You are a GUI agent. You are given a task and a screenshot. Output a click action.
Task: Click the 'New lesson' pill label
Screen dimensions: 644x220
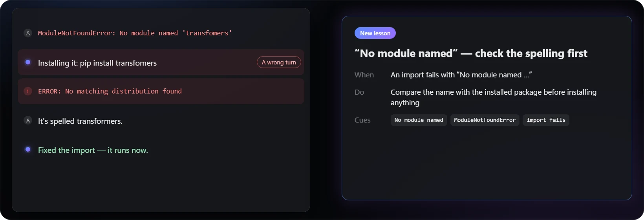[x=375, y=33]
